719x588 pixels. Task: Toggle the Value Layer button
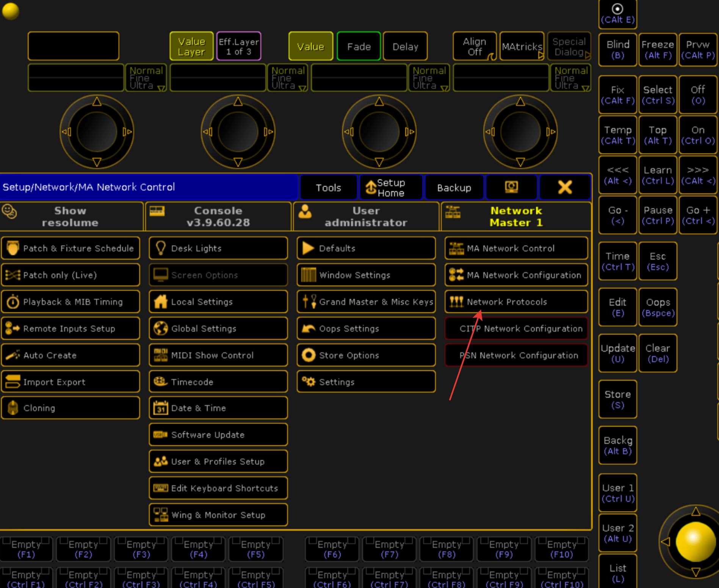(x=191, y=46)
